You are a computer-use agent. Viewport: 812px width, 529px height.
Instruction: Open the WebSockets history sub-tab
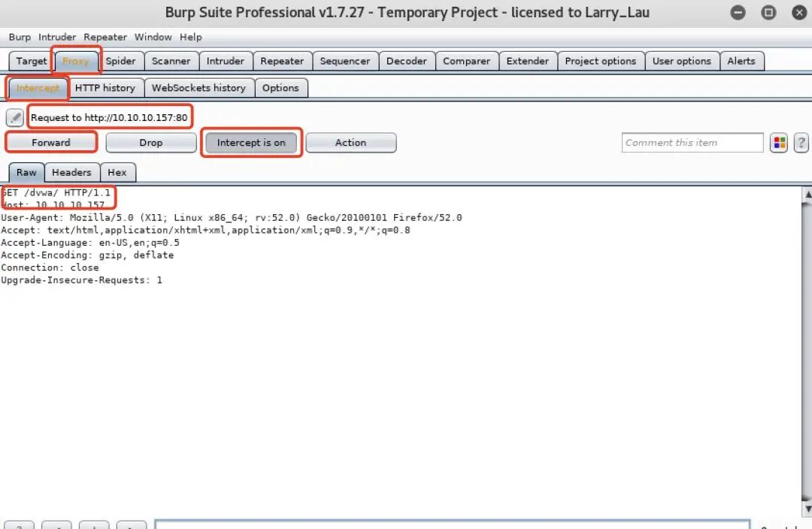[198, 88]
